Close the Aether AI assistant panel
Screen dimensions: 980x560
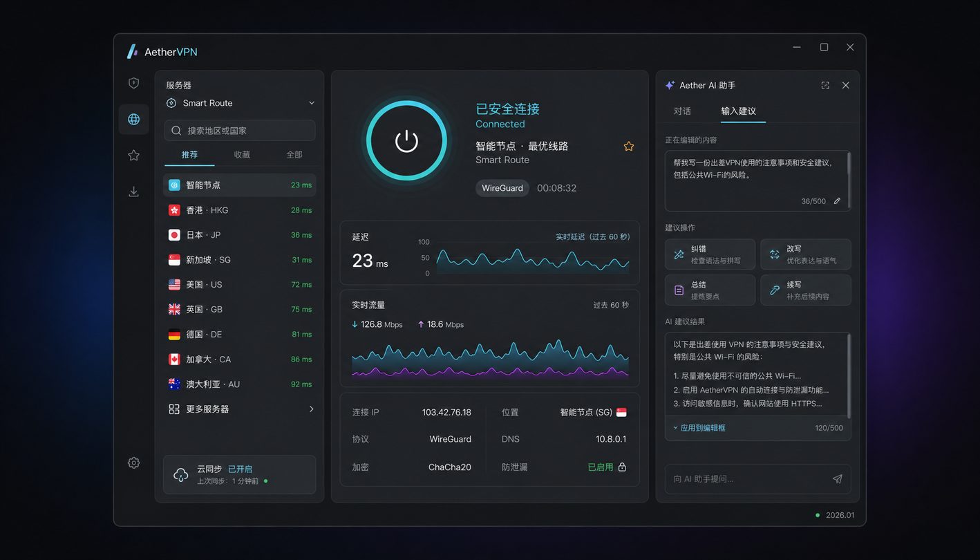pyautogui.click(x=846, y=85)
